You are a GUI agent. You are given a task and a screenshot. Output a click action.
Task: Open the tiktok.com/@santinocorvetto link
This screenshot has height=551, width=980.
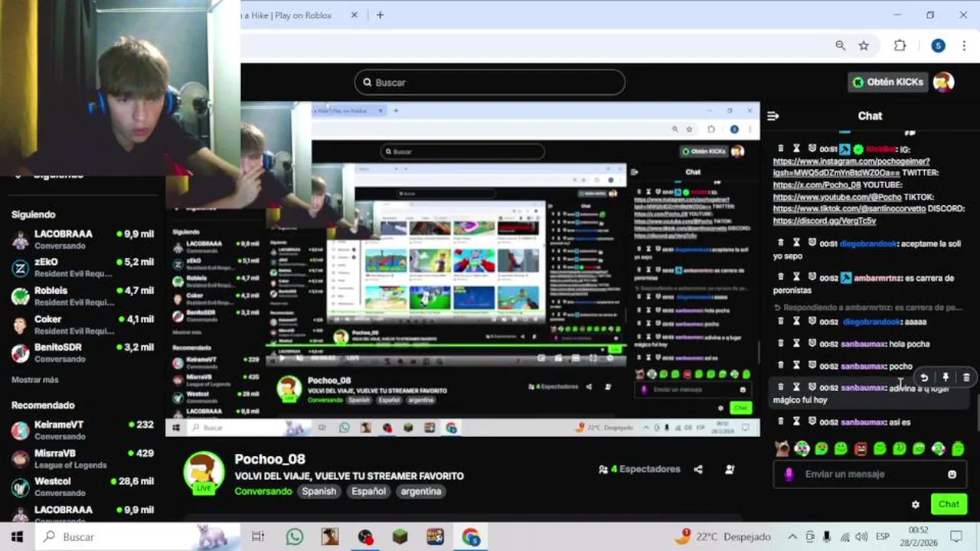tap(848, 209)
